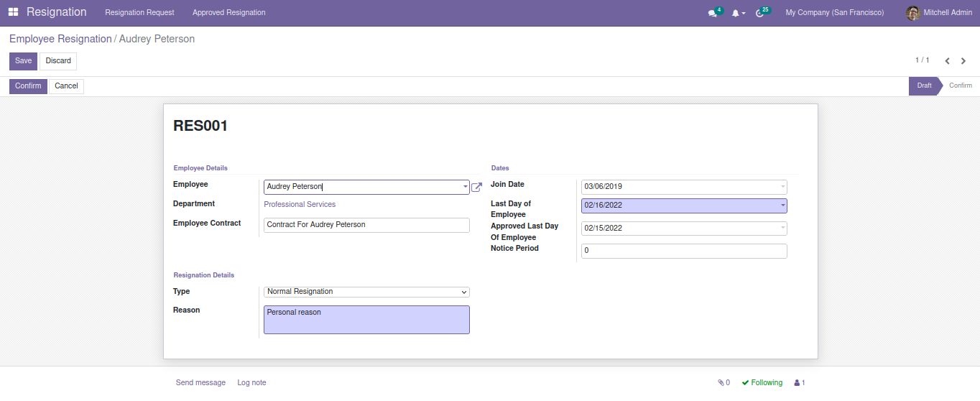The width and height of the screenshot is (980, 401).
Task: Go to next record arrow
Action: [963, 61]
